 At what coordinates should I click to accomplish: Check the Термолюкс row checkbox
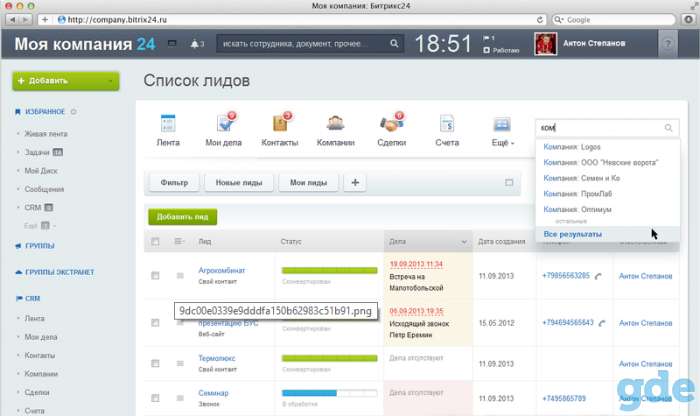(x=155, y=363)
